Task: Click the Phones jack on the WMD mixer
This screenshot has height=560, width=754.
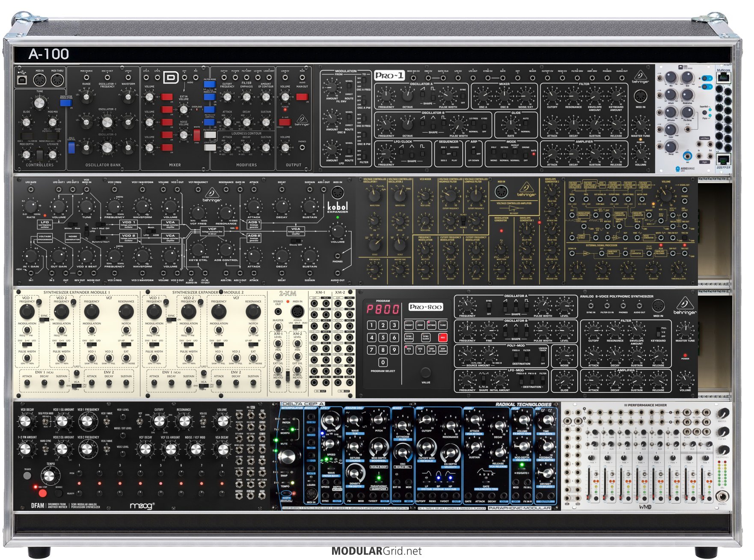Action: click(723, 496)
